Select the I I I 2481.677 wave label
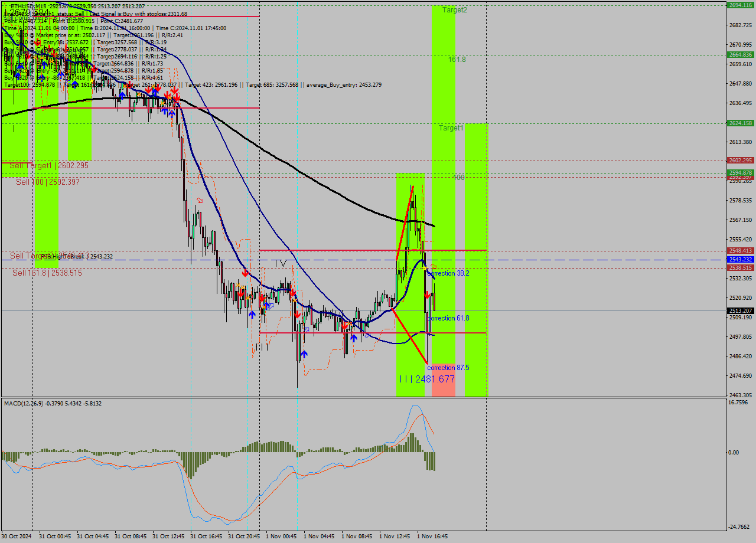Image resolution: width=756 pixels, height=543 pixels. coord(427,379)
